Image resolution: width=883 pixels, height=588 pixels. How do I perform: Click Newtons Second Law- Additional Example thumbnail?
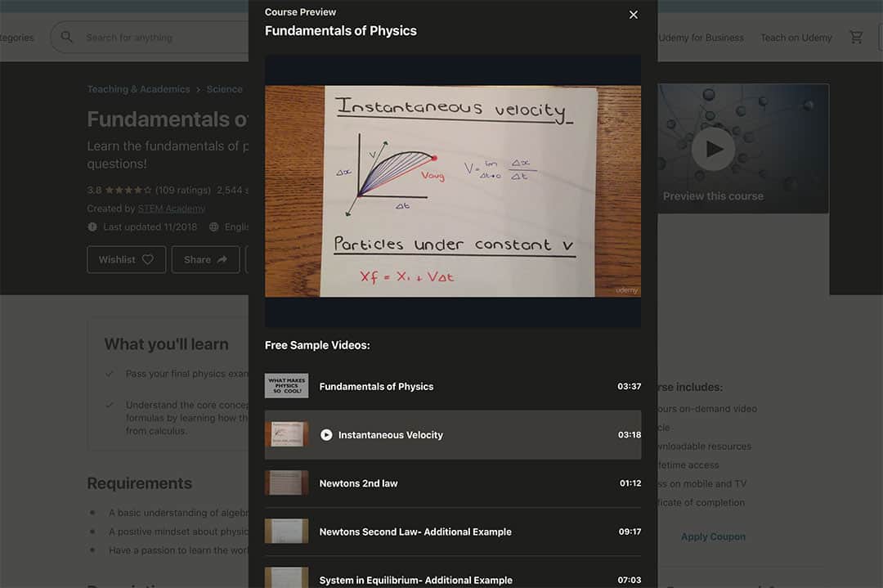[x=287, y=531]
